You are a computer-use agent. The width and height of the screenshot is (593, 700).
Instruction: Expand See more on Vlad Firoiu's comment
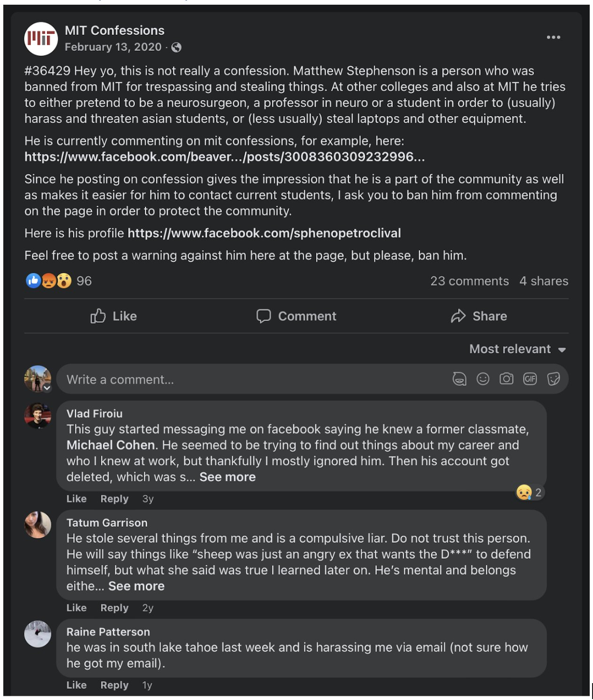[x=227, y=477]
